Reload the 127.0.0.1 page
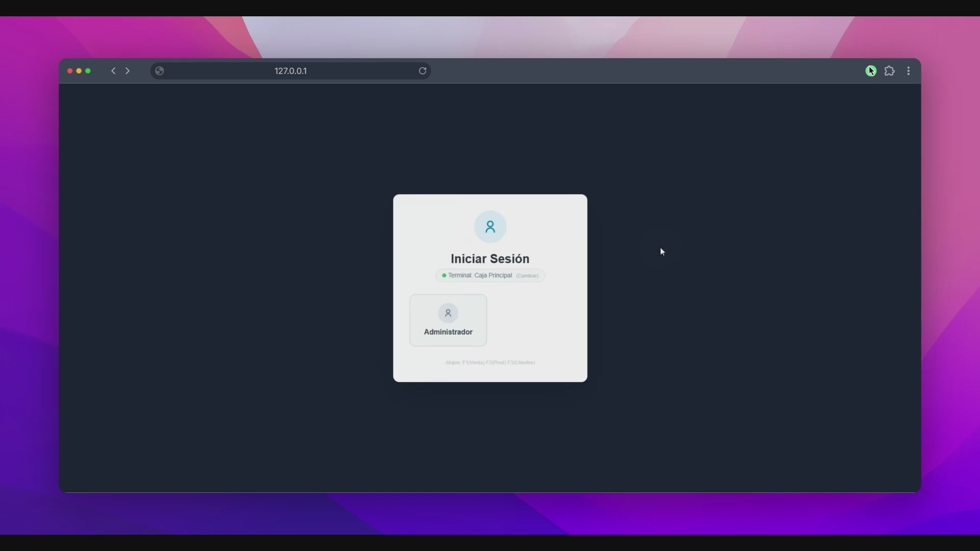The height and width of the screenshot is (551, 980). click(x=423, y=71)
